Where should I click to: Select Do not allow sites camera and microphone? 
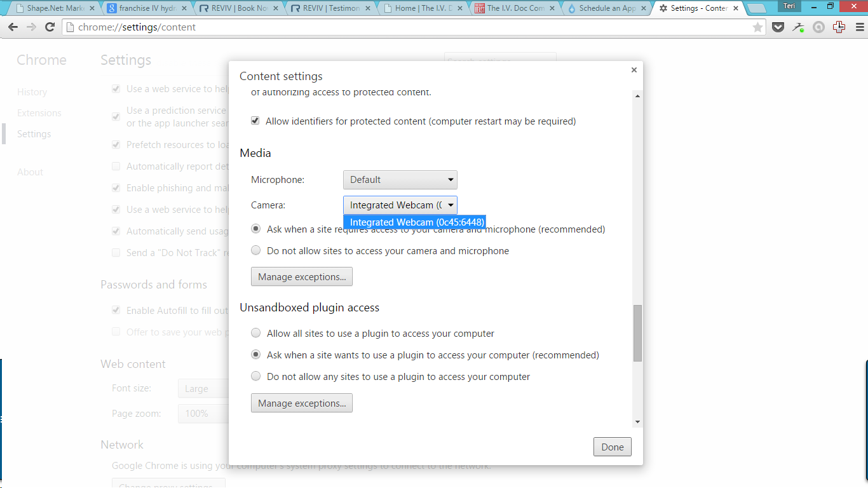click(x=255, y=250)
